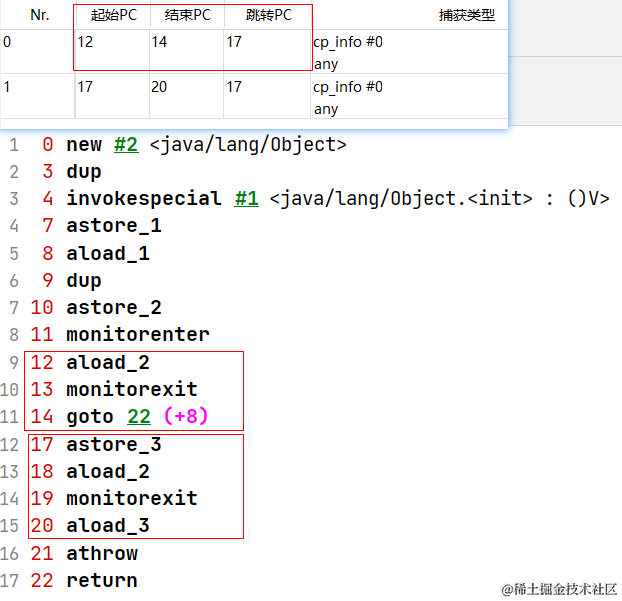
Task: Open constant pool link #2 on new instruction
Action: tap(126, 144)
